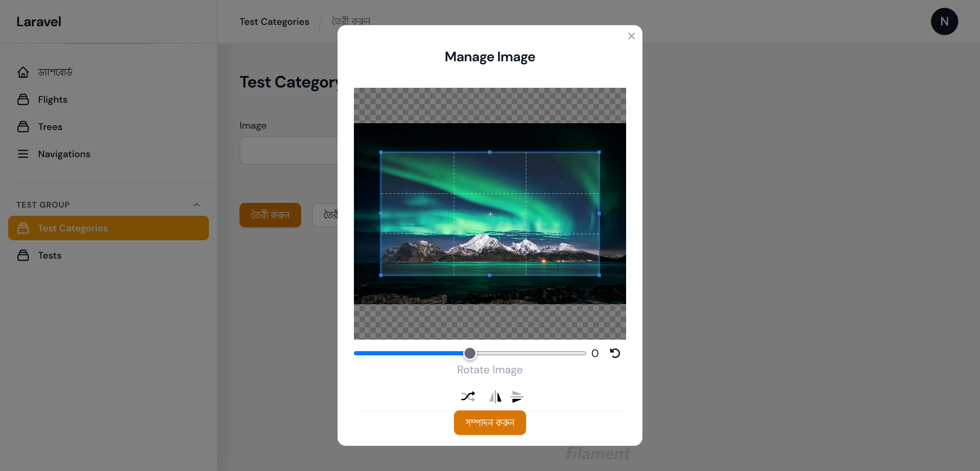
Task: Click the Navigations hamburger icon
Action: click(23, 154)
